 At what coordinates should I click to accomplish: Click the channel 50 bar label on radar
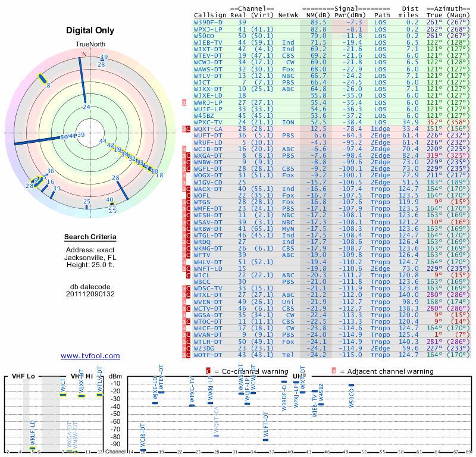64,137
